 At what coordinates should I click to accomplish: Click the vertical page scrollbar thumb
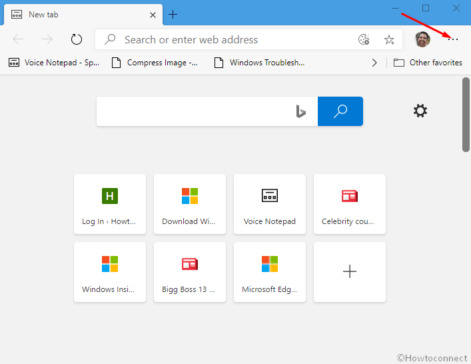466,115
